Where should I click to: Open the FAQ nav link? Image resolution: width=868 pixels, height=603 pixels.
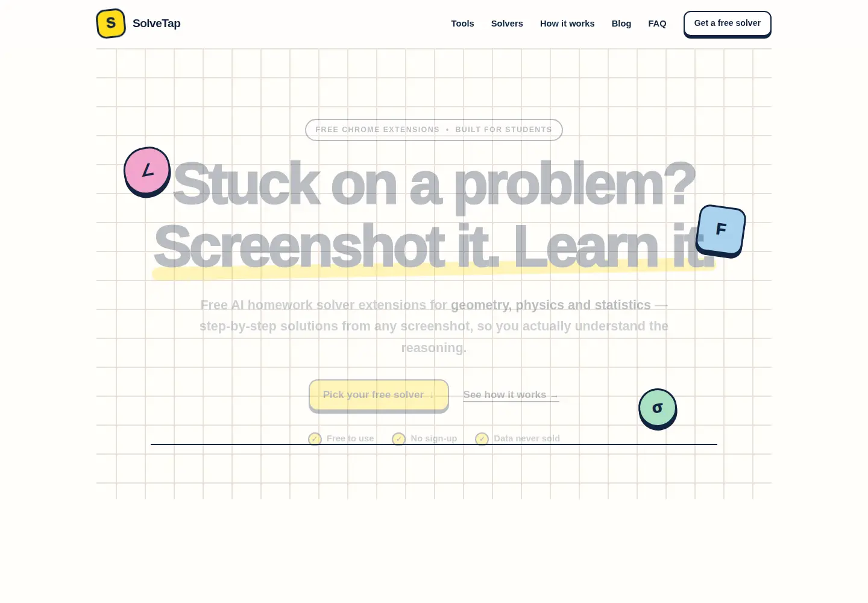657,24
